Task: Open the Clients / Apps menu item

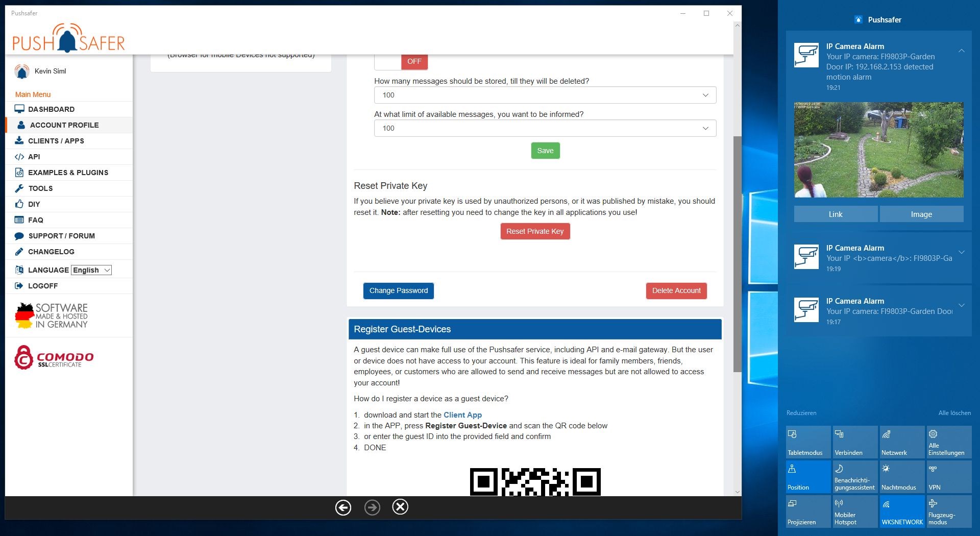Action: [69, 141]
